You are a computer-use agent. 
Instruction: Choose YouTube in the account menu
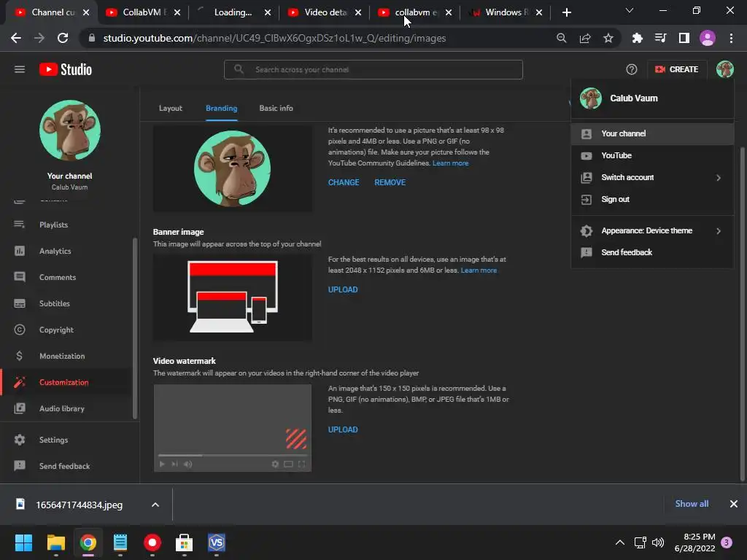(x=652, y=156)
